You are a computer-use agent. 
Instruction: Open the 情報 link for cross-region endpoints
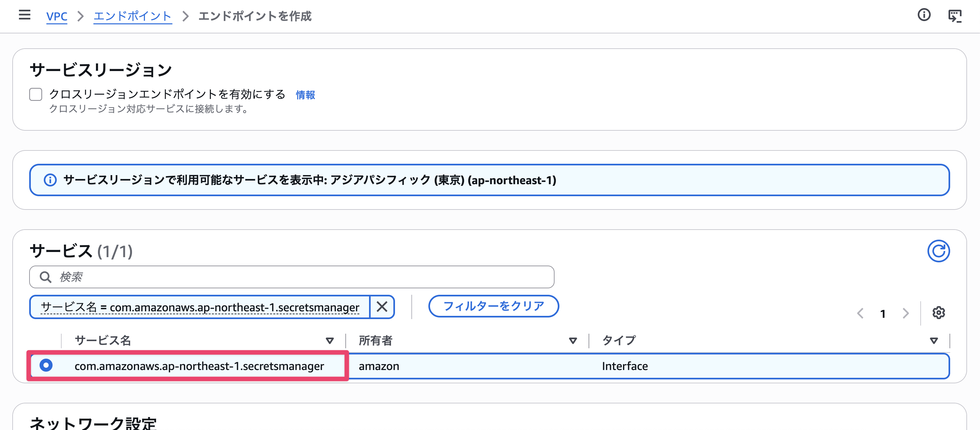click(x=305, y=95)
